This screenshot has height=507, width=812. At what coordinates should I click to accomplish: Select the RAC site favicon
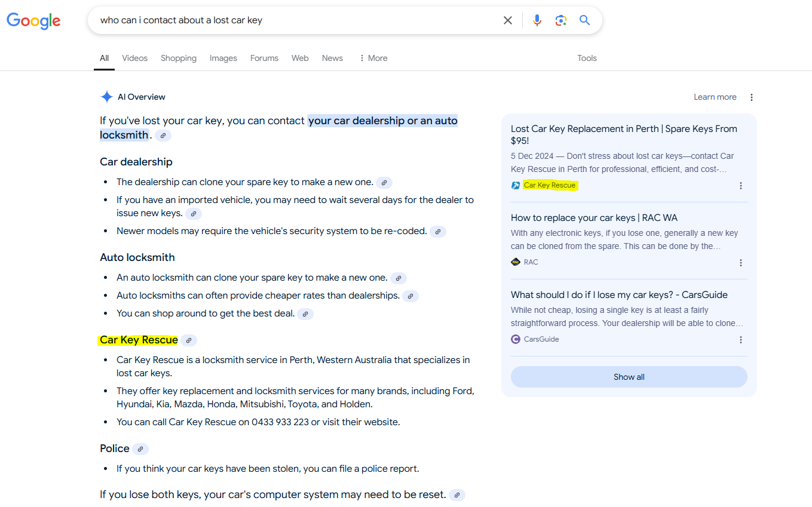coord(516,262)
